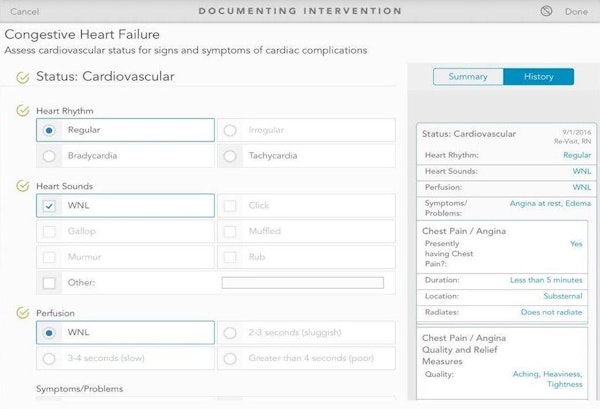Image resolution: width=600 pixels, height=409 pixels.
Task: Select 2-3 seconds (sluggish) perfusion
Action: pyautogui.click(x=230, y=332)
